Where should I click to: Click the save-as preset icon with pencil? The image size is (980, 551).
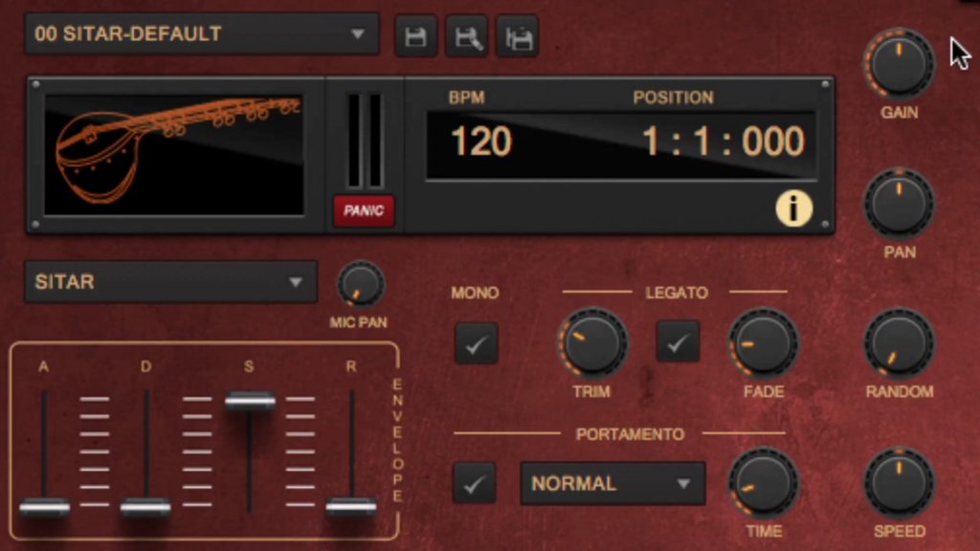tap(467, 37)
